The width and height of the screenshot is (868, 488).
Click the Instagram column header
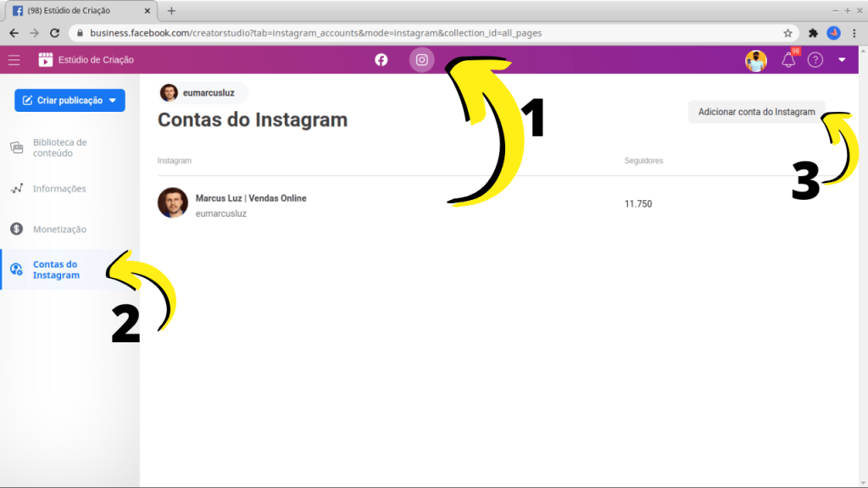click(x=175, y=160)
